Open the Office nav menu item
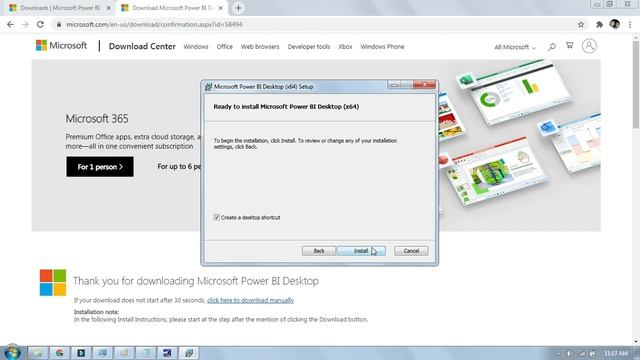The height and width of the screenshot is (360, 640). (224, 47)
